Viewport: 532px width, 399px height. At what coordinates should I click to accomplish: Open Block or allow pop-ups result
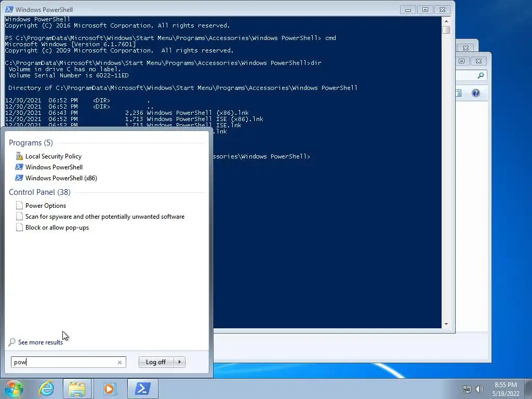52,228
